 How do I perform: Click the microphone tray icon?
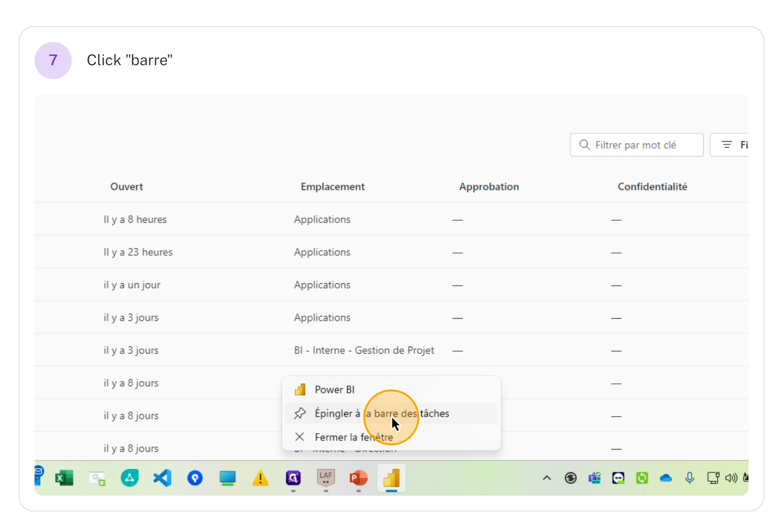click(689, 478)
